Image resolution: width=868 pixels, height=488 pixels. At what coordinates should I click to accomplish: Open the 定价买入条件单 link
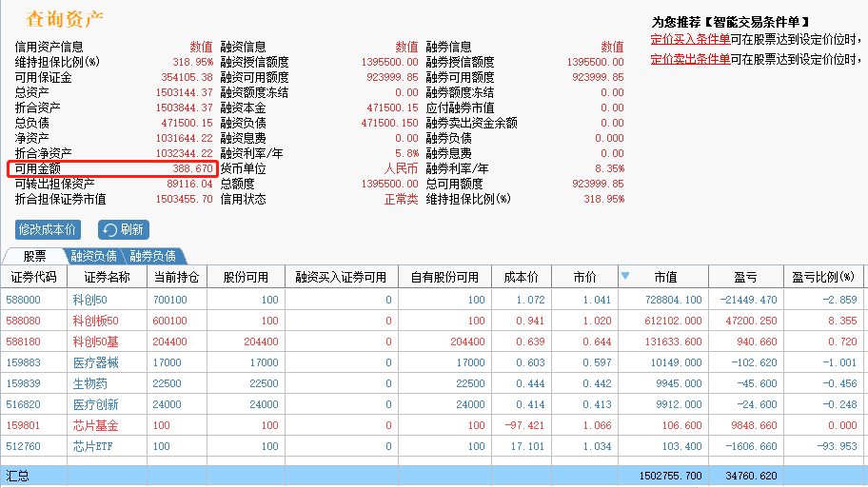click(690, 39)
